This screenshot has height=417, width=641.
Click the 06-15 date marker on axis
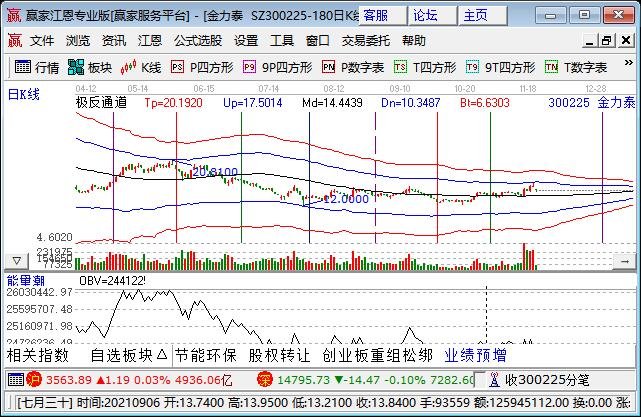point(204,88)
